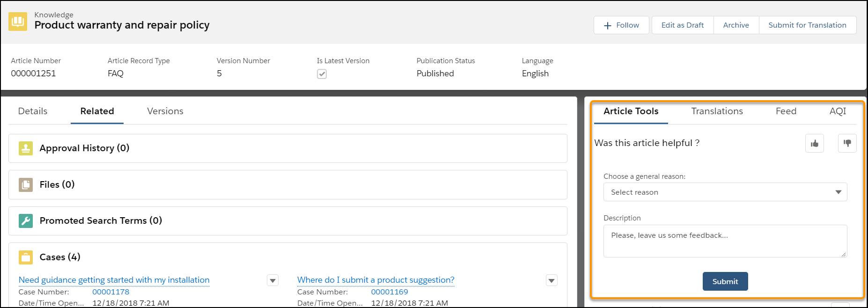
Task: Select the Related tab
Action: (x=97, y=111)
